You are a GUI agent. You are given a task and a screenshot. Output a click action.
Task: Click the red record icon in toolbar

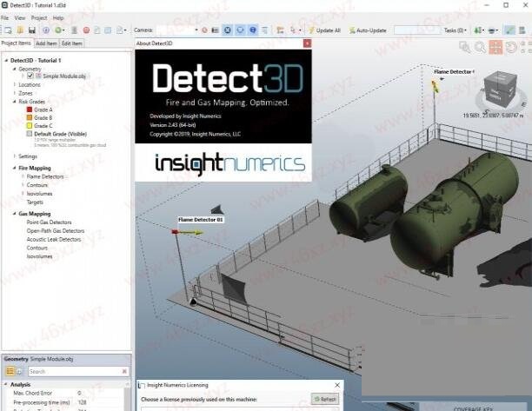click(x=85, y=30)
